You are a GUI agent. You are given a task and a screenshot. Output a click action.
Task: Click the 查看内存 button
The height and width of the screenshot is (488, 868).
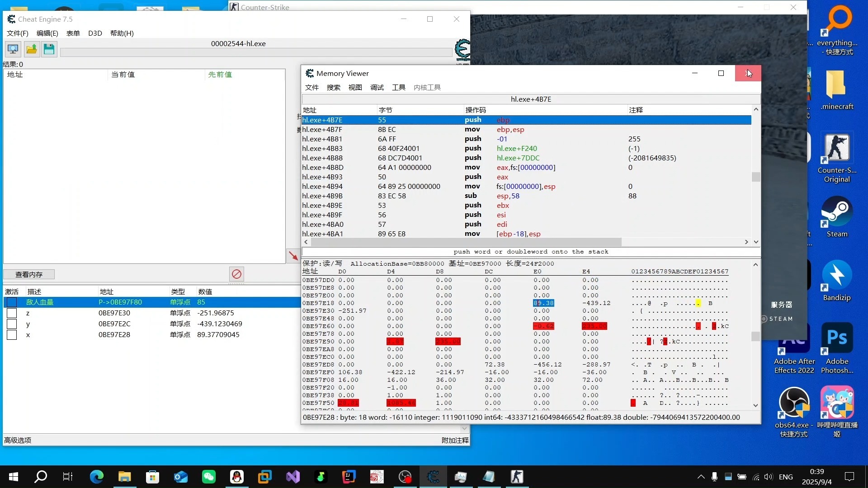[29, 274]
